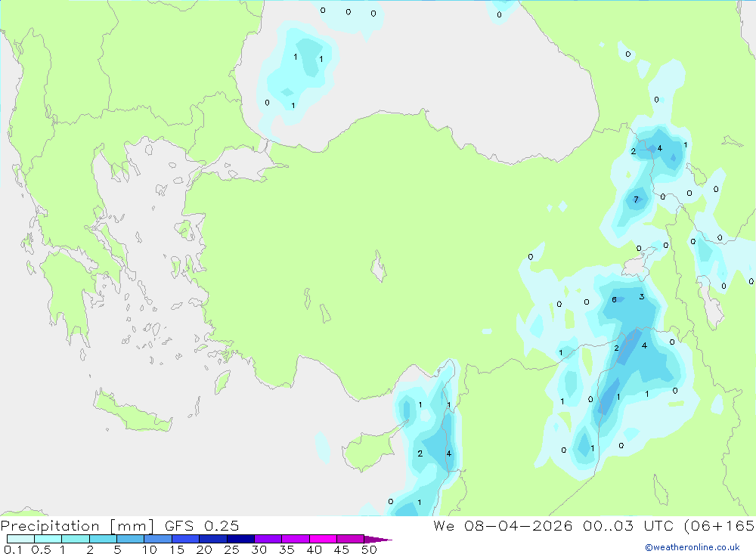Screen dimensions: 756x554
Task: Click the 10–15 mm legend color box
Action: click(158, 539)
